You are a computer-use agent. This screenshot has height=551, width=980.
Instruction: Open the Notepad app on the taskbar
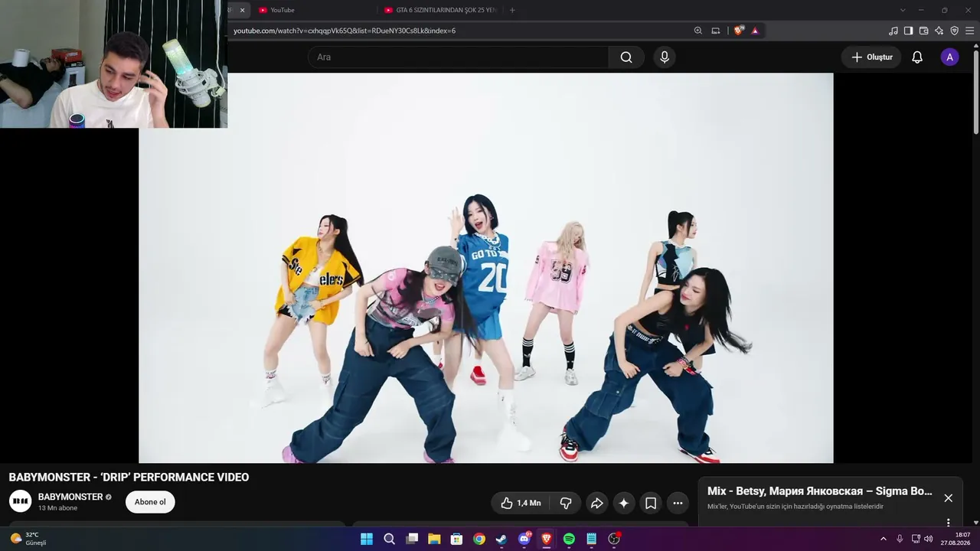click(x=592, y=539)
